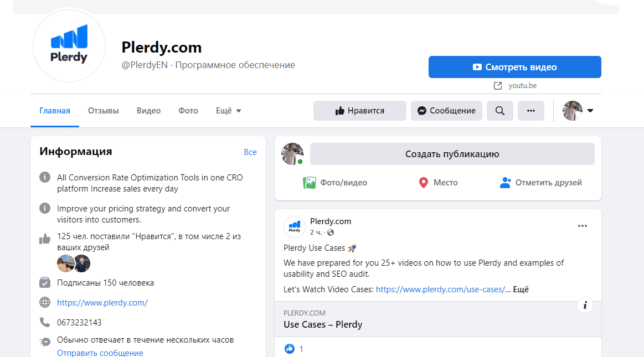Open the Видео tab
The width and height of the screenshot is (644, 357).
click(148, 111)
